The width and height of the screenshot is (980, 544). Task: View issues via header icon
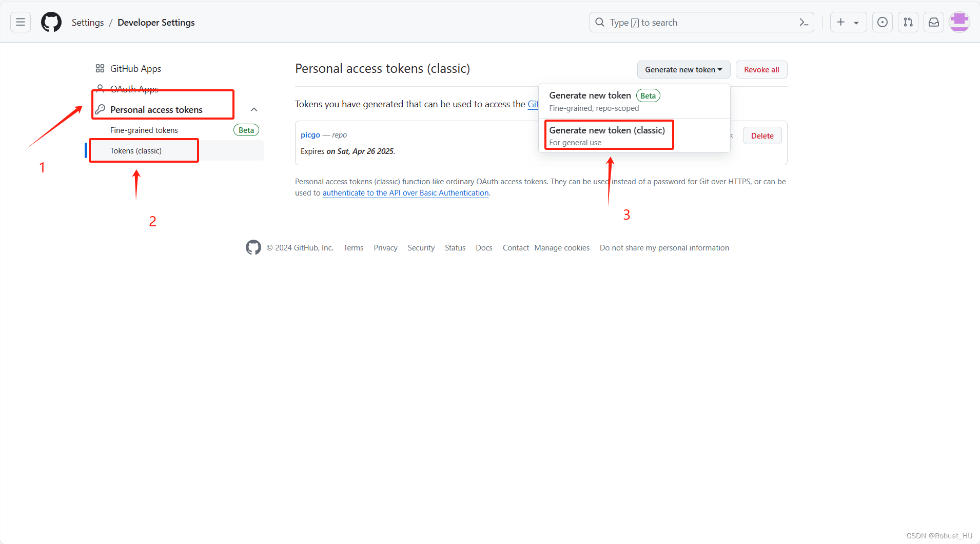tap(883, 22)
